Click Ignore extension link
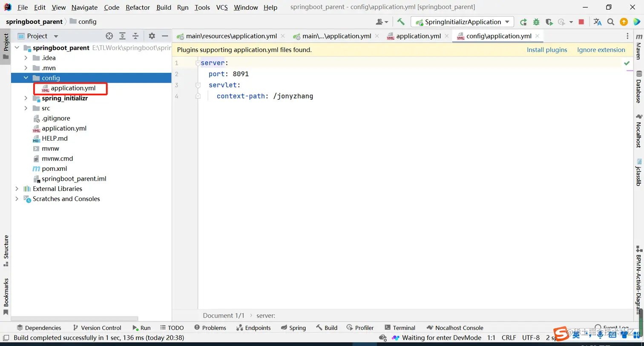Viewport: 644px width, 346px height. [x=601, y=50]
